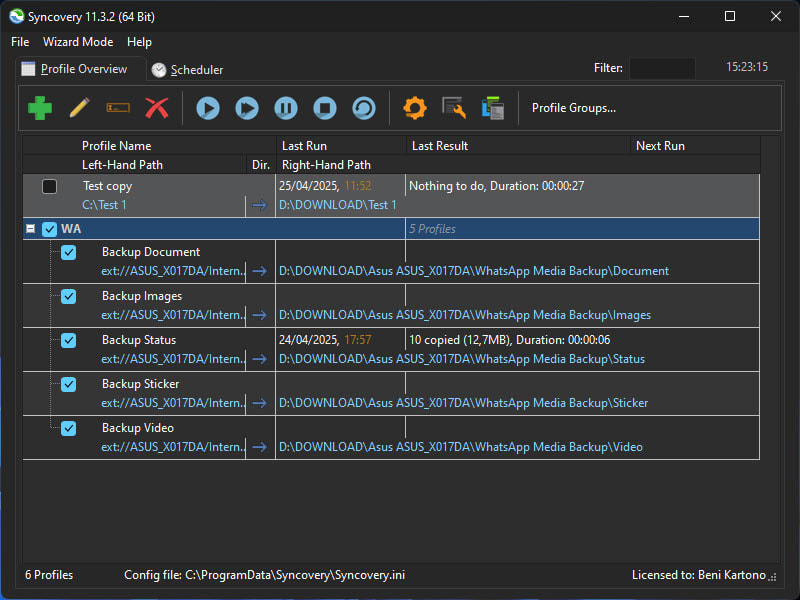Uncheck the Backup Document checkbox
The image size is (800, 600).
click(68, 253)
